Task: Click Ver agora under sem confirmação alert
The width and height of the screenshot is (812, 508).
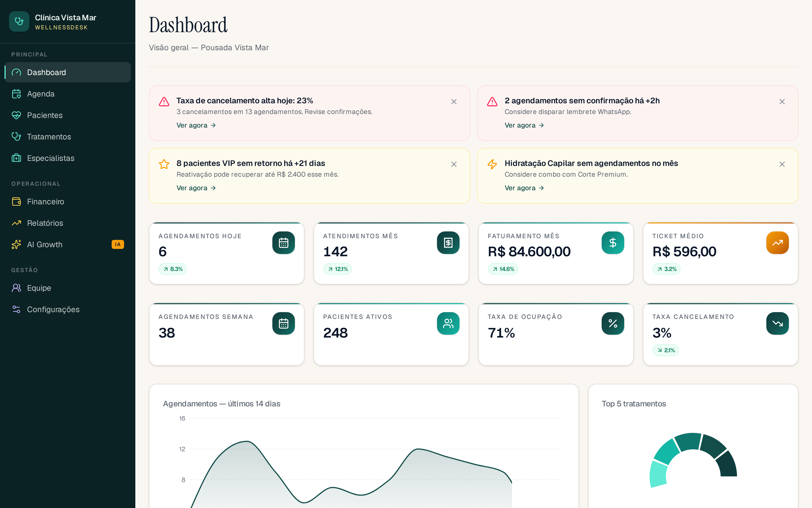Action: tap(524, 125)
